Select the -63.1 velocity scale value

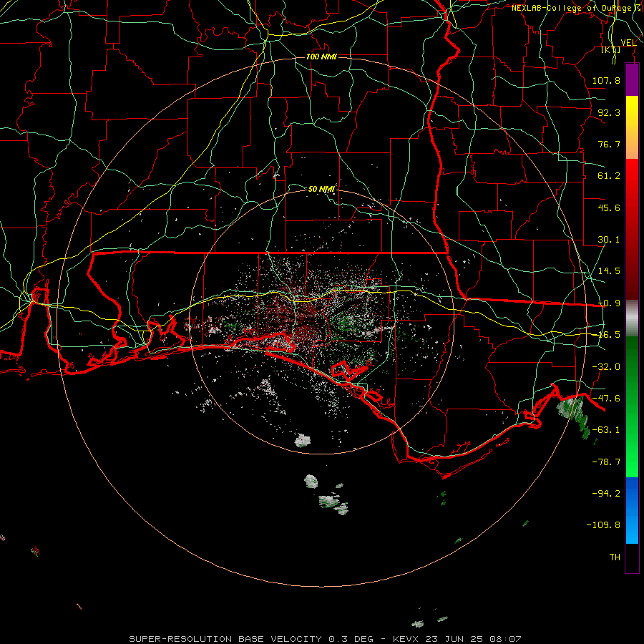pos(606,430)
